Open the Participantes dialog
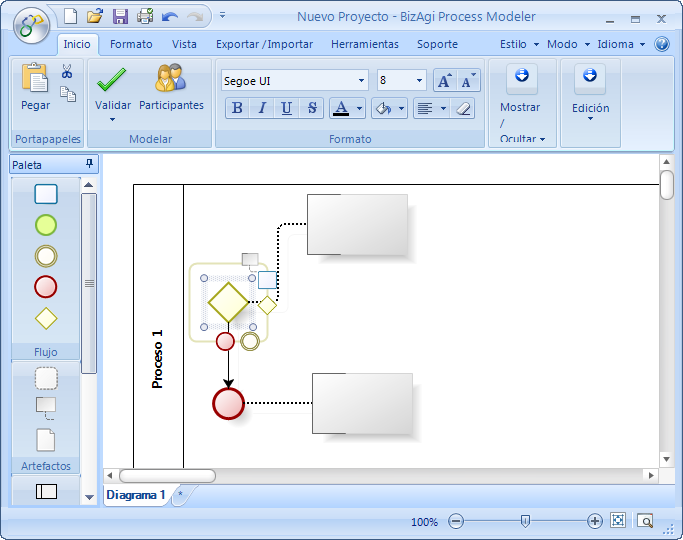The width and height of the screenshot is (683, 540). click(171, 79)
